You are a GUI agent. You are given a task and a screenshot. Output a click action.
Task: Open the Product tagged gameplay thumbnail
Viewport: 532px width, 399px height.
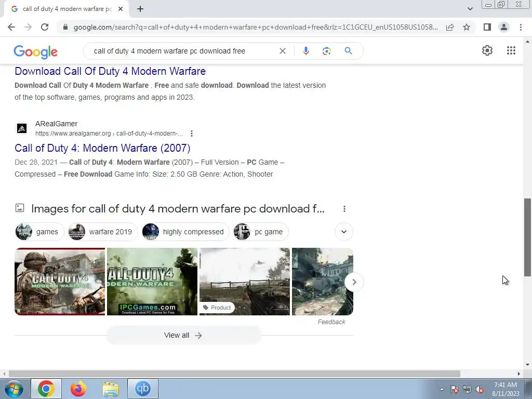pos(245,282)
